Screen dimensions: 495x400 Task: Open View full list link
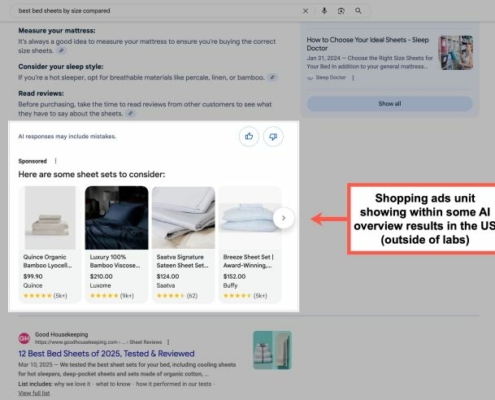pos(34,393)
